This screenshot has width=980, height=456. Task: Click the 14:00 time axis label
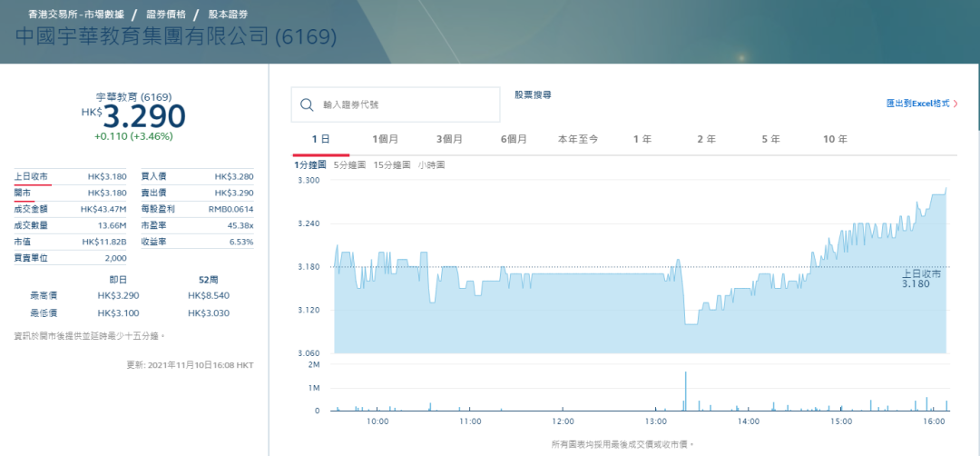point(748,421)
